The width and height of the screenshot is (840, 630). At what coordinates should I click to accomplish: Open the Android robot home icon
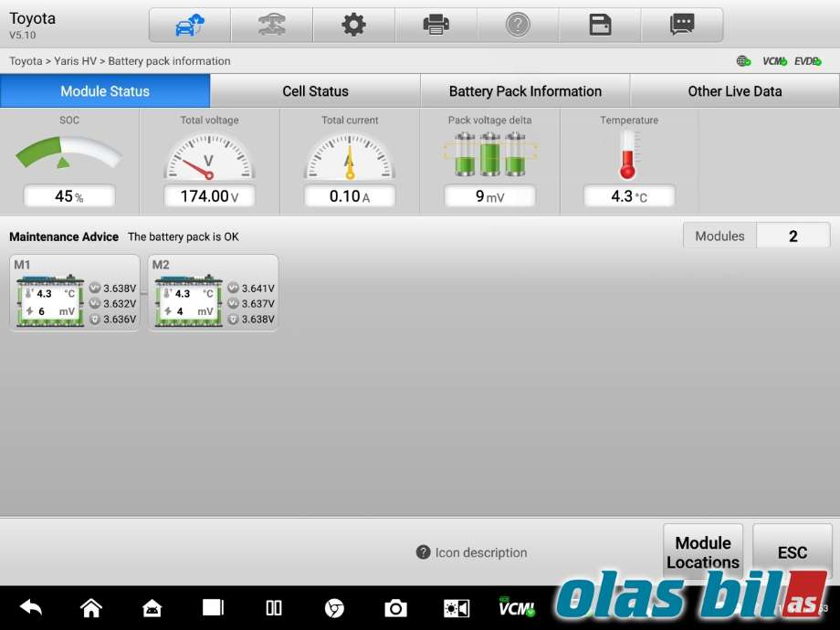click(x=152, y=608)
